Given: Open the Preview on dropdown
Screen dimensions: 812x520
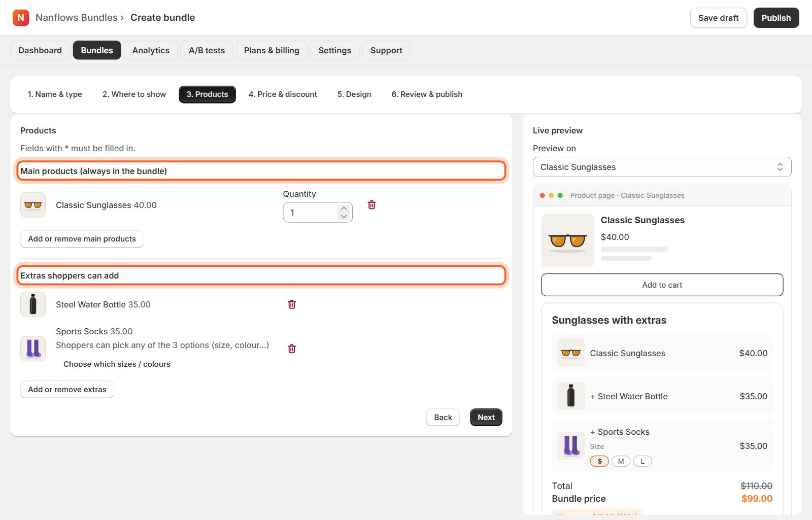Looking at the screenshot, I should [x=662, y=167].
